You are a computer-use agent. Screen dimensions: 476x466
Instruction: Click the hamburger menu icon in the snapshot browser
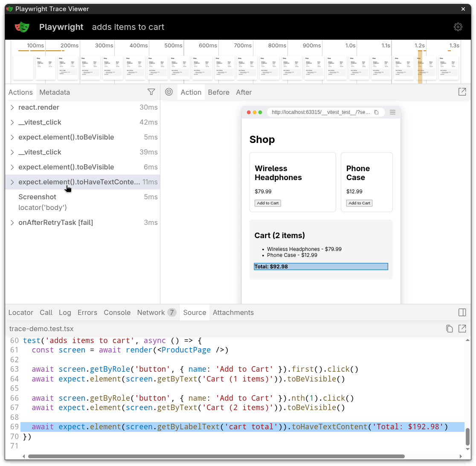coord(392,112)
